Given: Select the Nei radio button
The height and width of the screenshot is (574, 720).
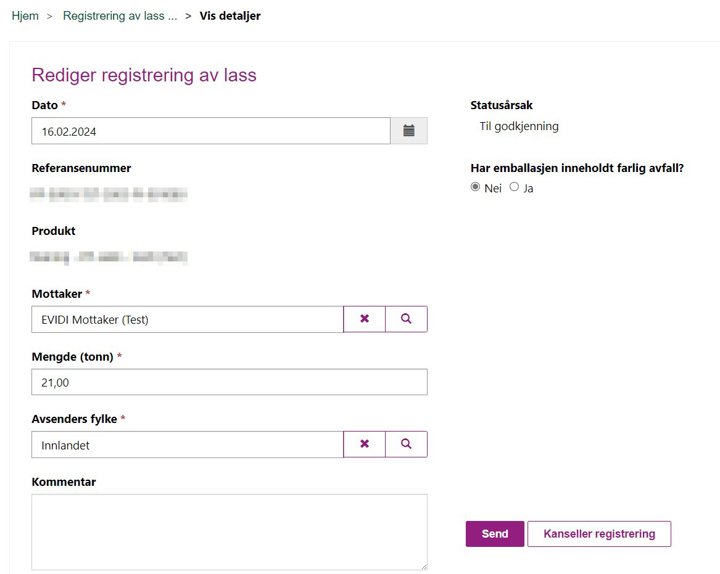Looking at the screenshot, I should [x=475, y=187].
